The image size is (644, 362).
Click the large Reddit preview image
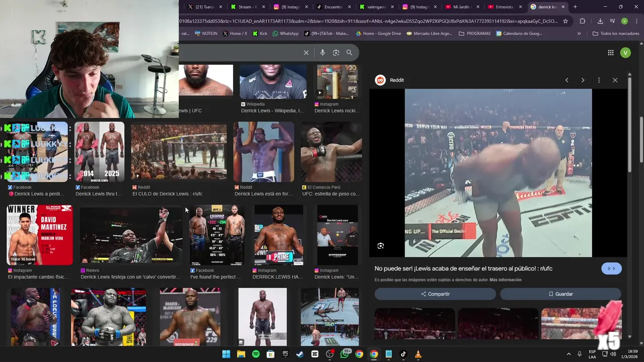coord(498,173)
